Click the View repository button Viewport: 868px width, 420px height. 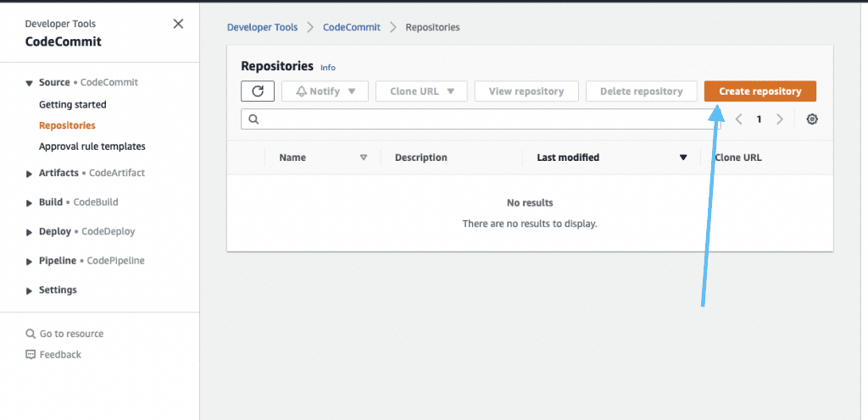[526, 91]
